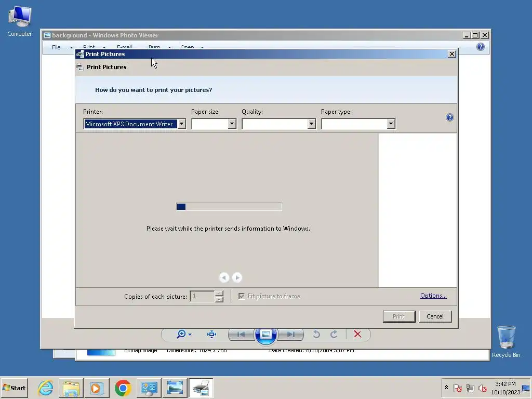Close the Print Pictures dialog
The image size is (532, 399).
pyautogui.click(x=451, y=54)
